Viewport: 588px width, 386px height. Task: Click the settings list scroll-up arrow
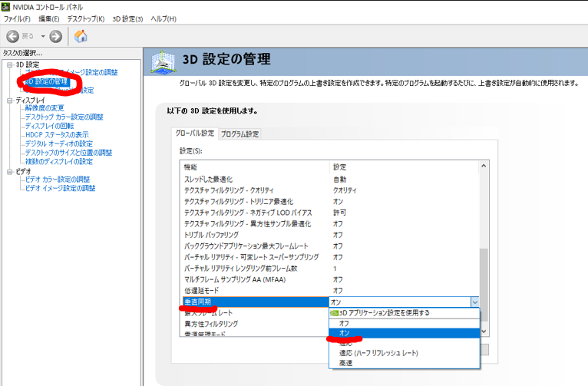coord(484,166)
